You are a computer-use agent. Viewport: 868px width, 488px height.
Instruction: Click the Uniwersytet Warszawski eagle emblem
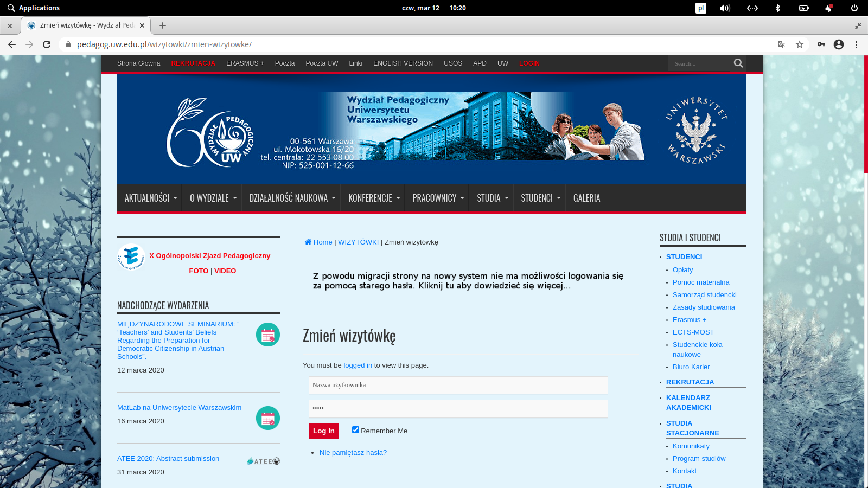(697, 131)
